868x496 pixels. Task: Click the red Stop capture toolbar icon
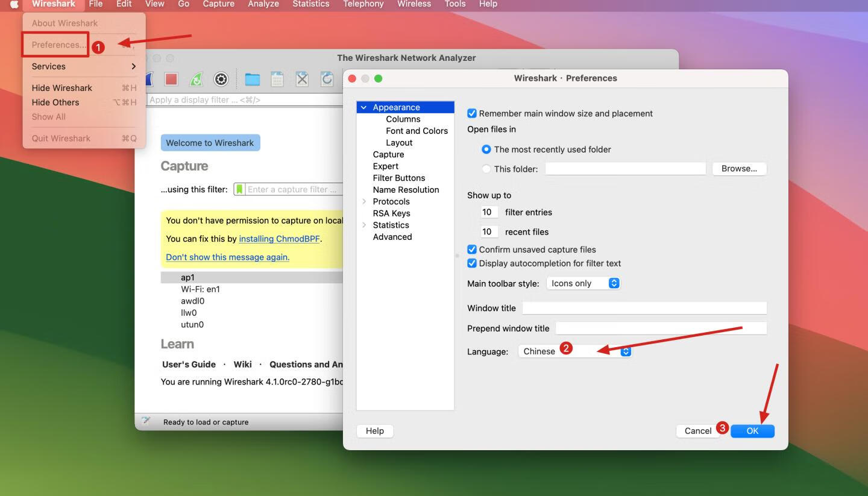[x=171, y=79]
